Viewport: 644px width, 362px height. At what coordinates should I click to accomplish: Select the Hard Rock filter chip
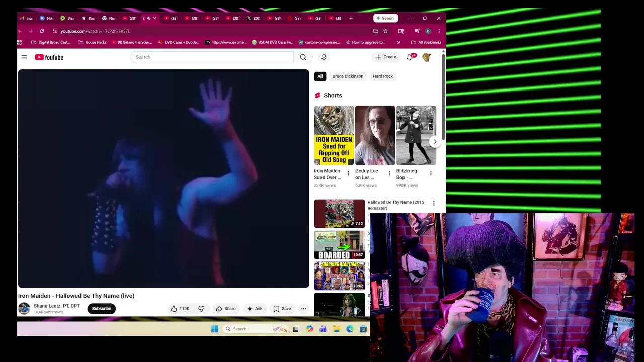pyautogui.click(x=383, y=76)
